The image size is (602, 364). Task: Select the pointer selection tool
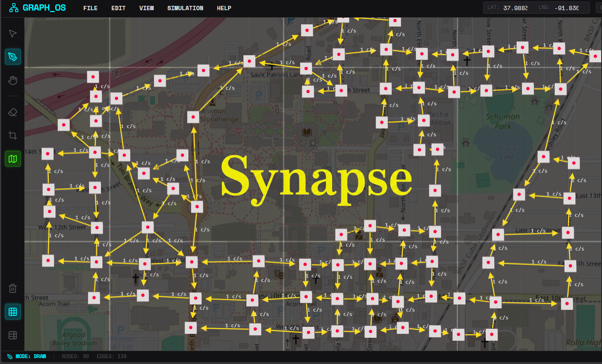pos(13,34)
